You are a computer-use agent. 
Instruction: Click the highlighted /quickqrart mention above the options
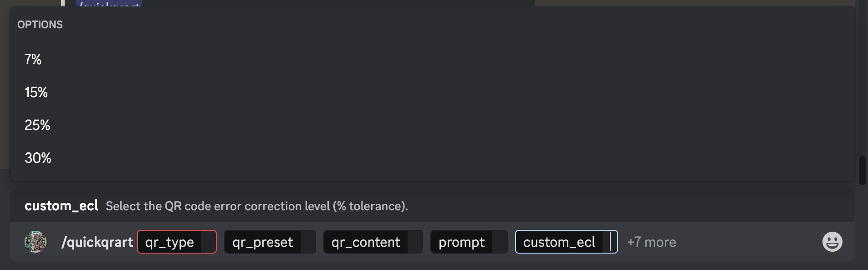coord(108,4)
